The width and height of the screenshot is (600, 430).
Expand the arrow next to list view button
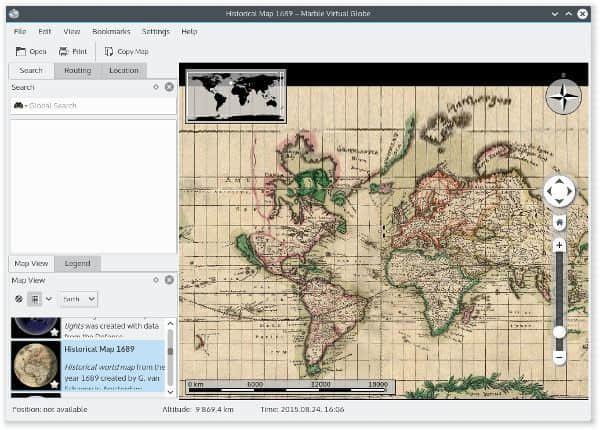click(x=48, y=299)
